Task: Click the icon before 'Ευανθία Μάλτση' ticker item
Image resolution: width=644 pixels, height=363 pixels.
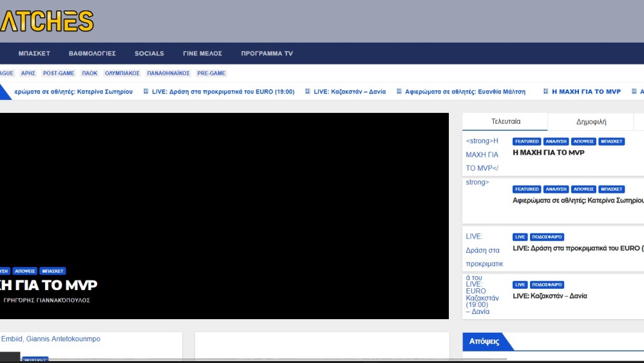Action: coord(399,92)
